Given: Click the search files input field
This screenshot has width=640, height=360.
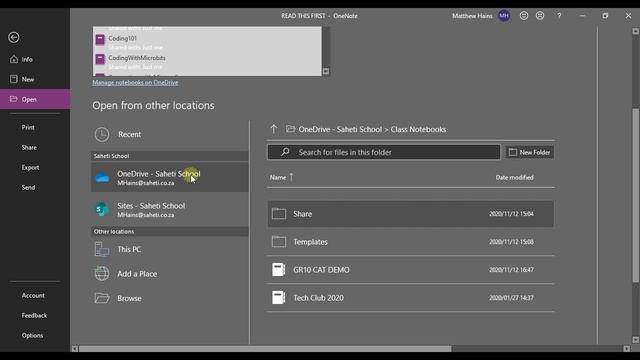Looking at the screenshot, I should click(384, 152).
